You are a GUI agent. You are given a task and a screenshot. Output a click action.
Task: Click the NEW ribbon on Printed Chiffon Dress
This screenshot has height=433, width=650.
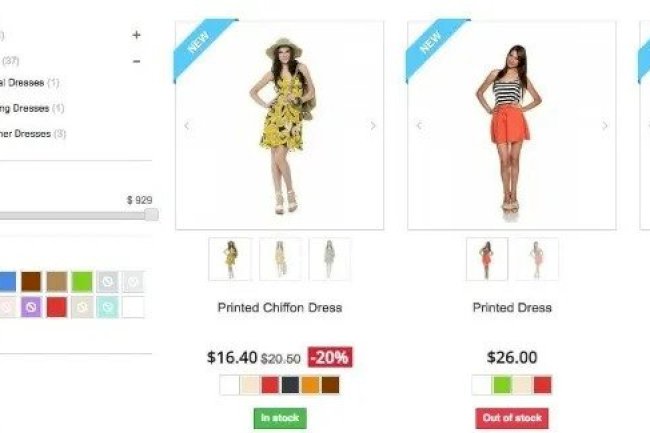(x=201, y=45)
